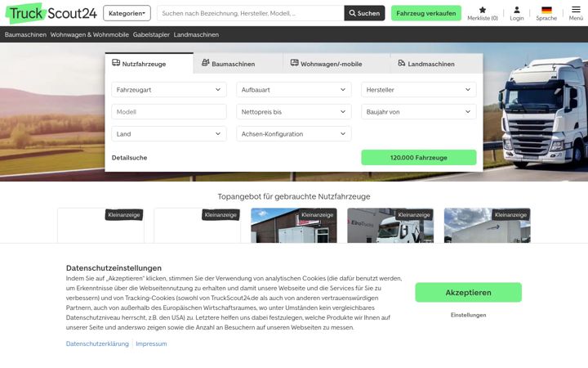Switch to the Wohnwagen/-mobile tab
This screenshot has height=368, width=588.
coord(336,64)
